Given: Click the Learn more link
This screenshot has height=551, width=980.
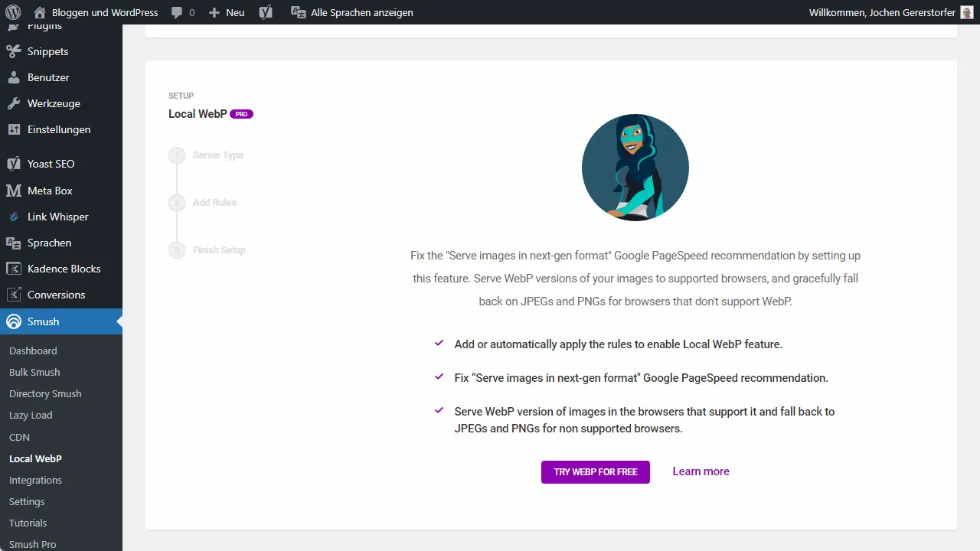Looking at the screenshot, I should 701,471.
